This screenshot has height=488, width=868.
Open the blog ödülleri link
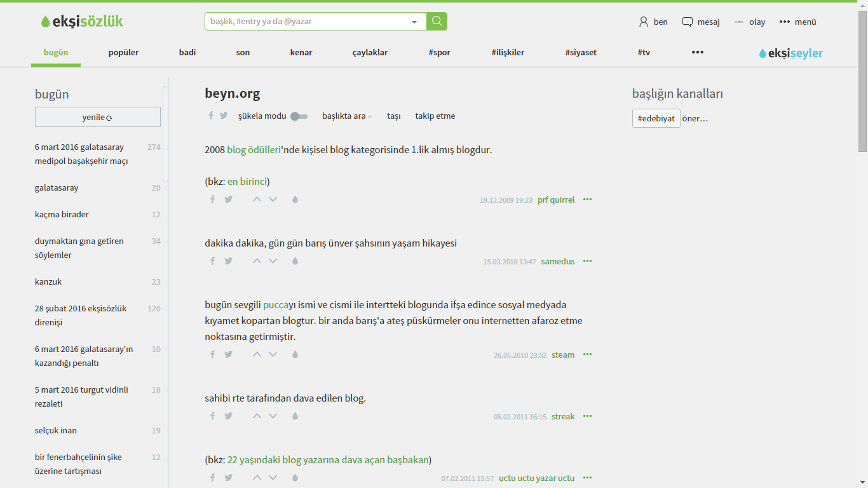coord(254,150)
